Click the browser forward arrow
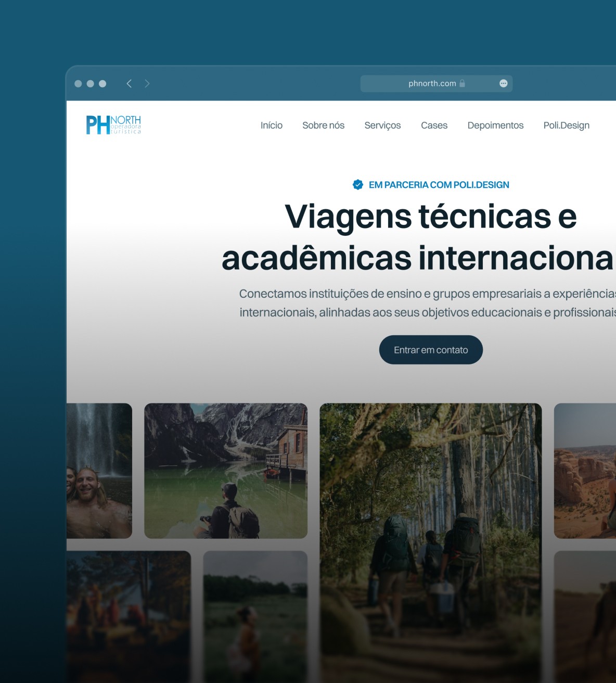Viewport: 616px width, 683px height. [147, 83]
